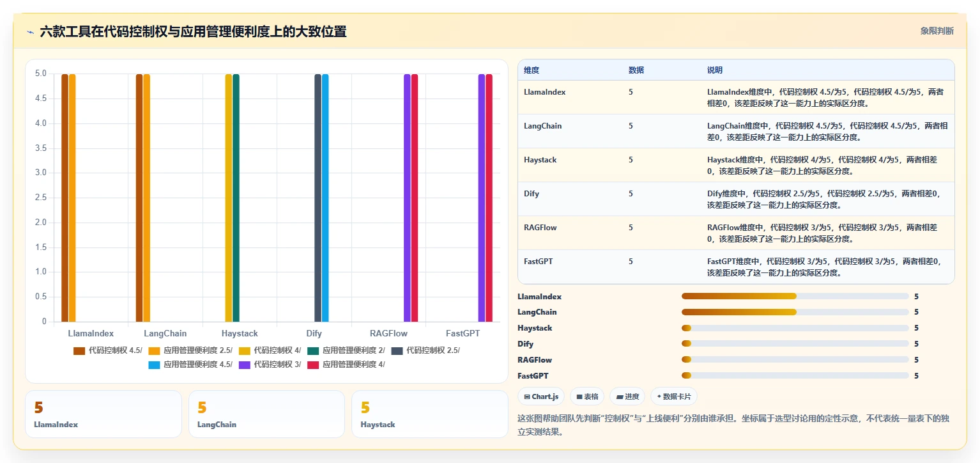Screen dimensions: 980x463
Task: Click FastGPT in the table's first column
Action: click(x=539, y=262)
